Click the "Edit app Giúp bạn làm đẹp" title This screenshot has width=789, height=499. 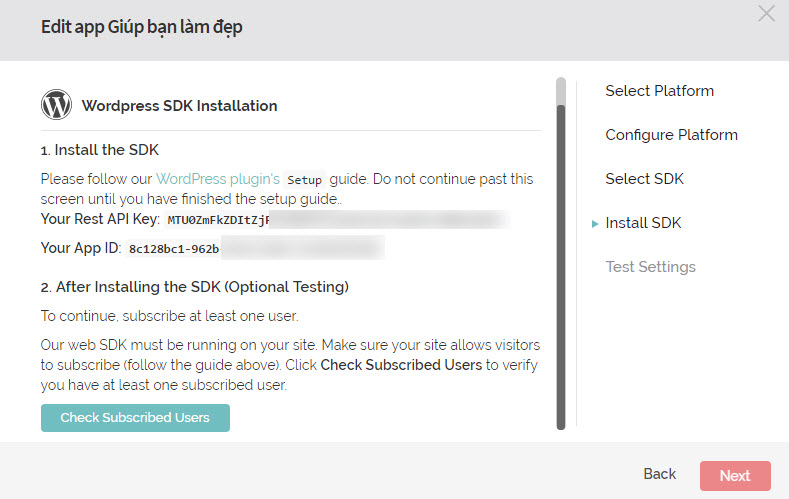pos(141,27)
